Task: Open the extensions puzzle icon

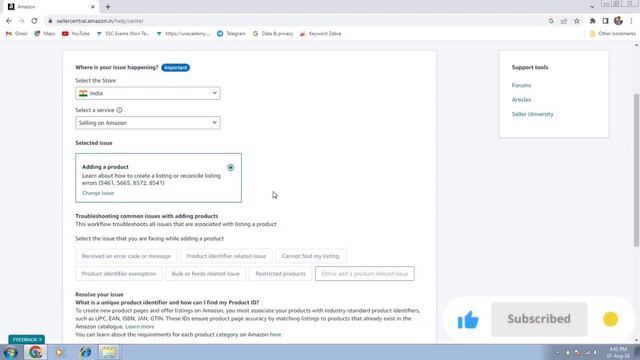Action: (593, 21)
